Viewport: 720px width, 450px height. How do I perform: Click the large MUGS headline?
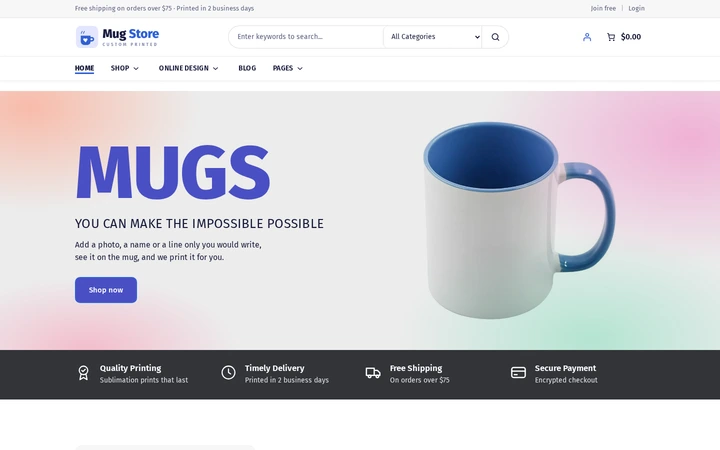(x=173, y=172)
